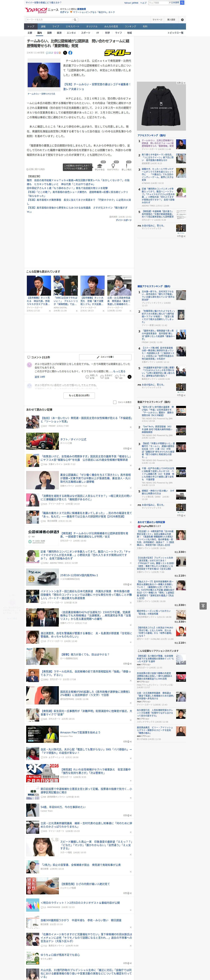Click the main article photo thumbnail
The height and width of the screenshot is (980, 210).
pos(44,75)
